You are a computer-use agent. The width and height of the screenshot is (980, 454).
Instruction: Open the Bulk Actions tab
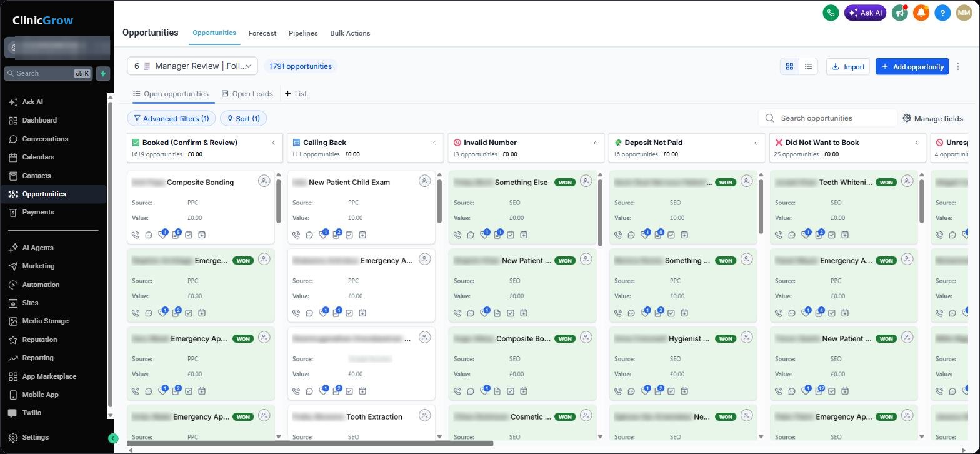pos(350,33)
